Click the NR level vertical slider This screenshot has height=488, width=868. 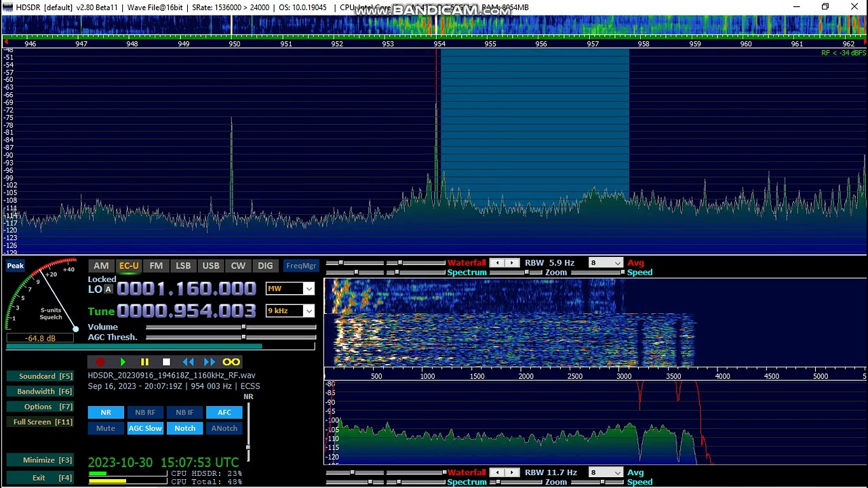click(248, 432)
